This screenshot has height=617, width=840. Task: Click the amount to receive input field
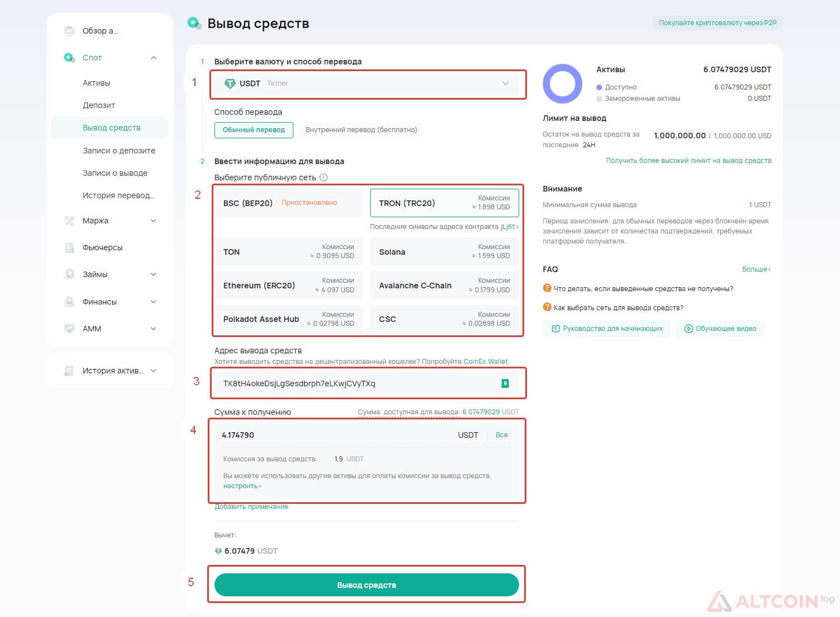pos(339,435)
